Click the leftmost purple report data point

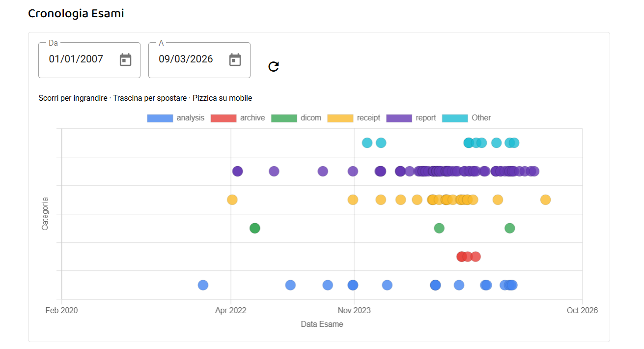[x=238, y=171]
